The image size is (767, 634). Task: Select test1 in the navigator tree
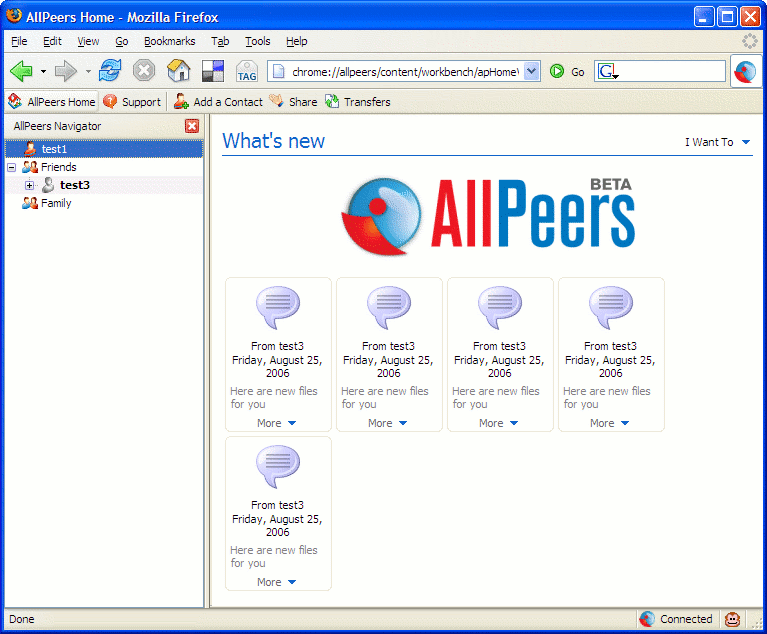(x=104, y=149)
